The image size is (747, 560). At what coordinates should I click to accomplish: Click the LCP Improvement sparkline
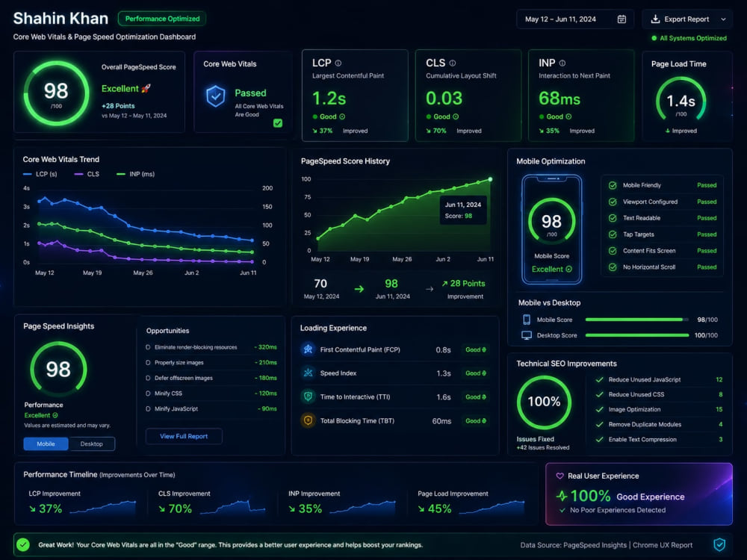pyautogui.click(x=103, y=507)
